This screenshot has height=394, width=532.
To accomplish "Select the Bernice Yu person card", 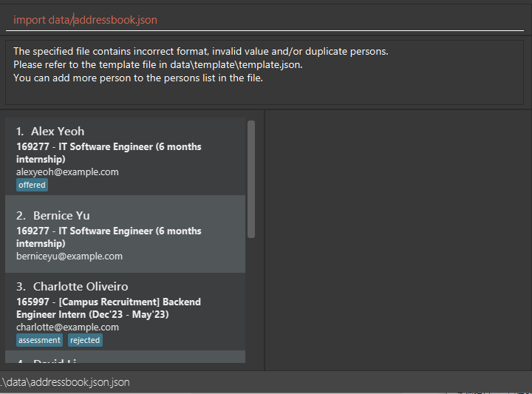I will 125,234.
